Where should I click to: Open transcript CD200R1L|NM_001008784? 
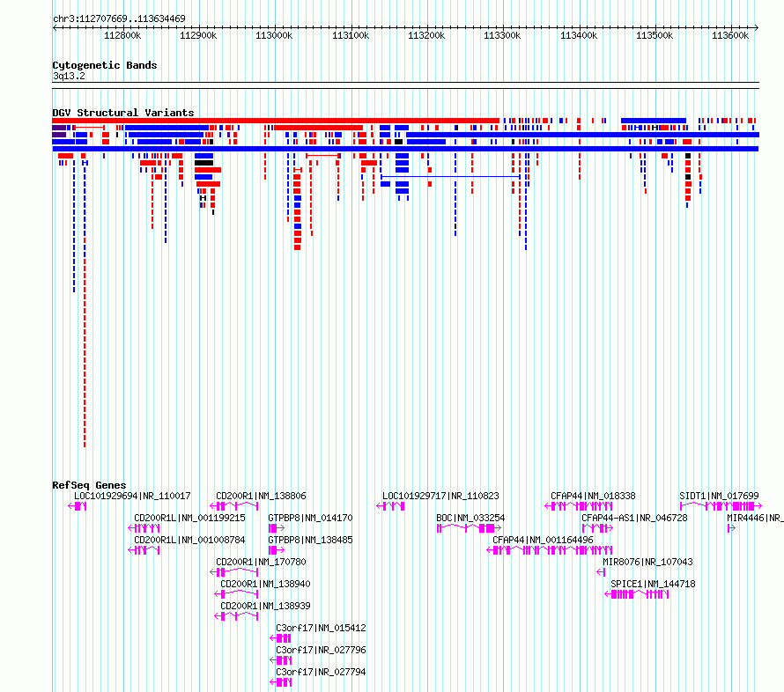click(x=189, y=540)
